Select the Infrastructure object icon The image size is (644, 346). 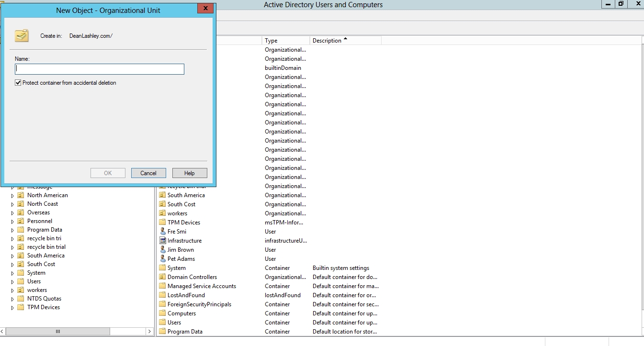[x=163, y=241]
